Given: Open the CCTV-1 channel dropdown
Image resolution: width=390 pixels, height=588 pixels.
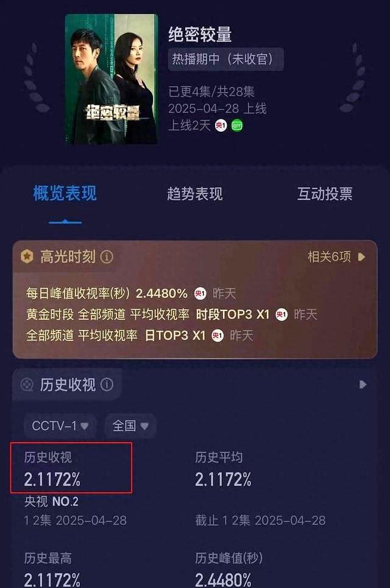Looking at the screenshot, I should coord(60,426).
